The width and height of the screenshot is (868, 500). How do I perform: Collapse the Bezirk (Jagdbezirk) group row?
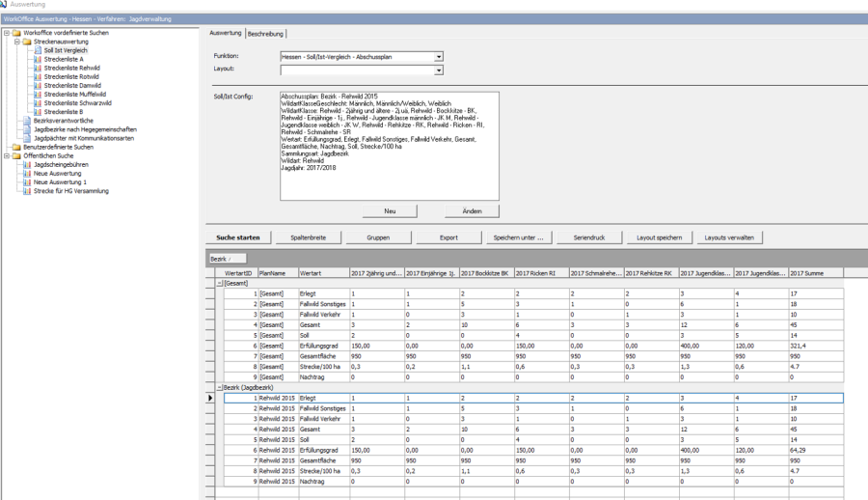tap(218, 386)
